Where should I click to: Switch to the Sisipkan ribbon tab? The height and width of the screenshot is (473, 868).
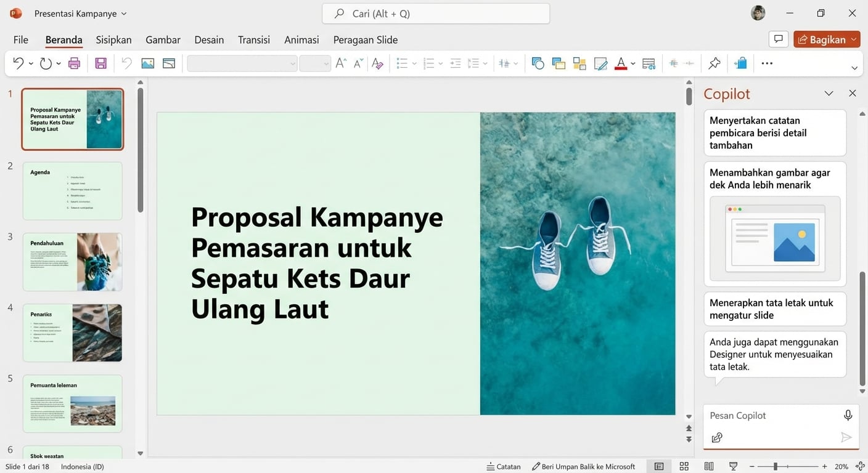(113, 39)
